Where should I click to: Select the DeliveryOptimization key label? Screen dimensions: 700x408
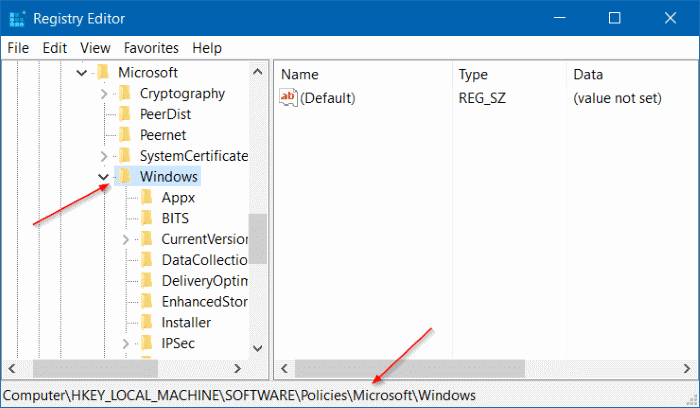point(204,281)
